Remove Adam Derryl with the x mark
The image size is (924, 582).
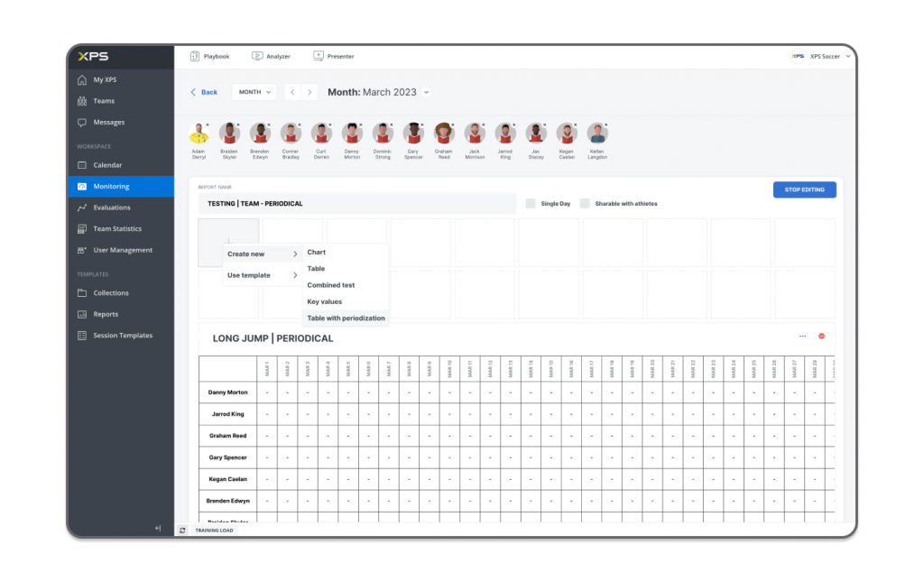pos(208,125)
